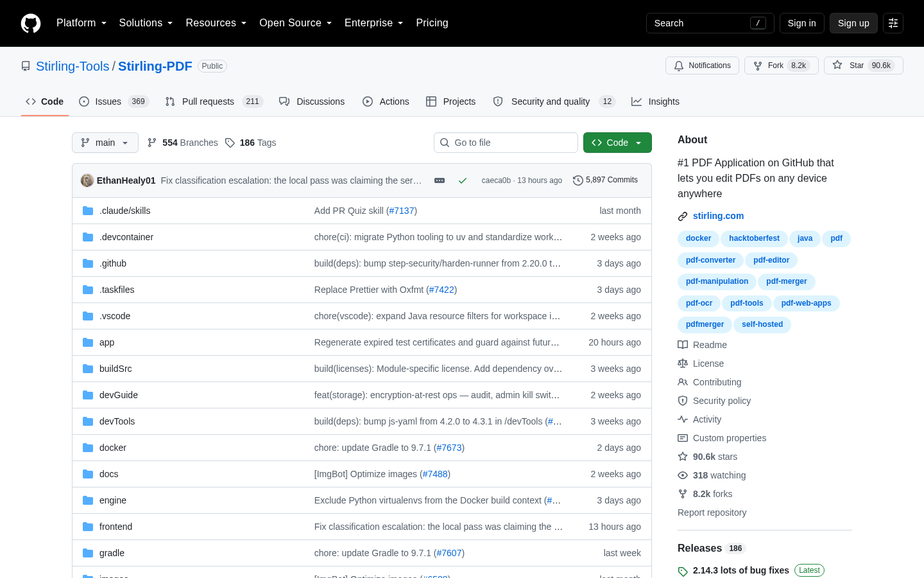Switch to the Discussions tab

tap(312, 101)
